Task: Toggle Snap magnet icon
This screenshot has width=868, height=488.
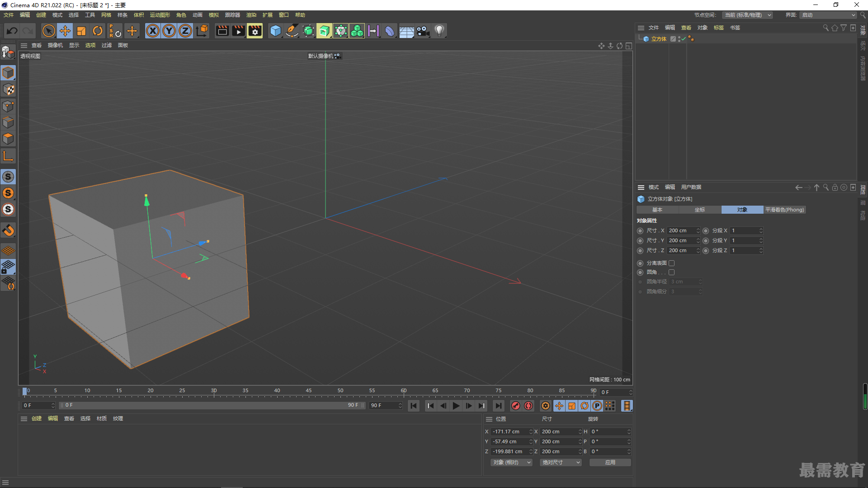Action: [9, 230]
